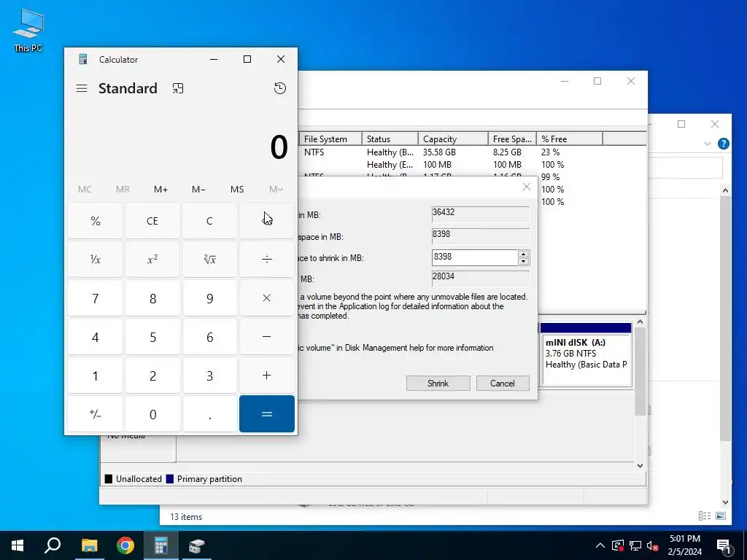Click the M− memory subtract button
The width and height of the screenshot is (747, 560).
pos(198,189)
